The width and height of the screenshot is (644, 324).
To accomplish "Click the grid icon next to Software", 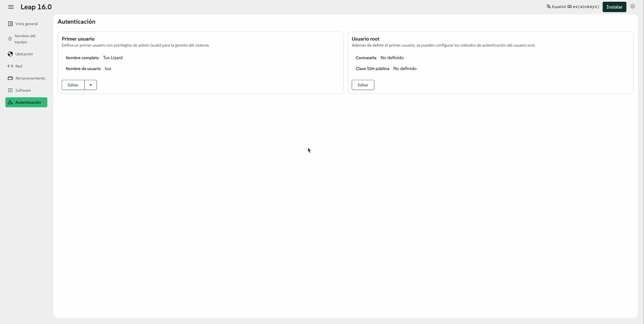I will [10, 90].
